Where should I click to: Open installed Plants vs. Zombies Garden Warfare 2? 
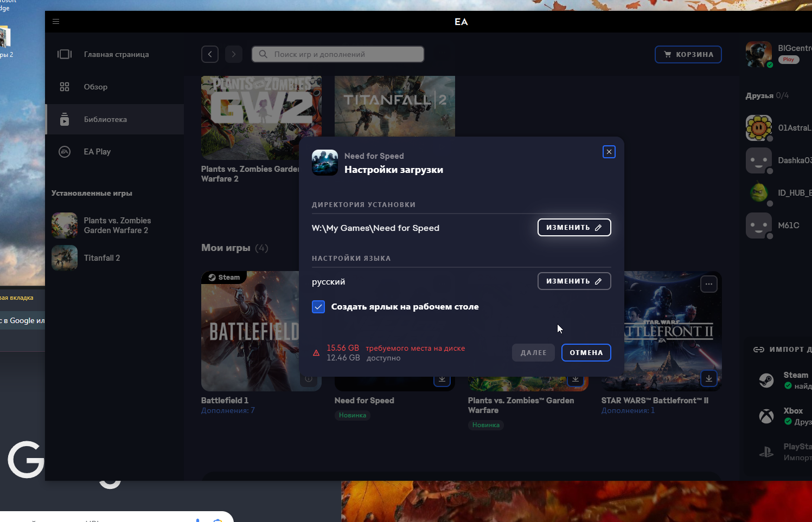coord(114,225)
